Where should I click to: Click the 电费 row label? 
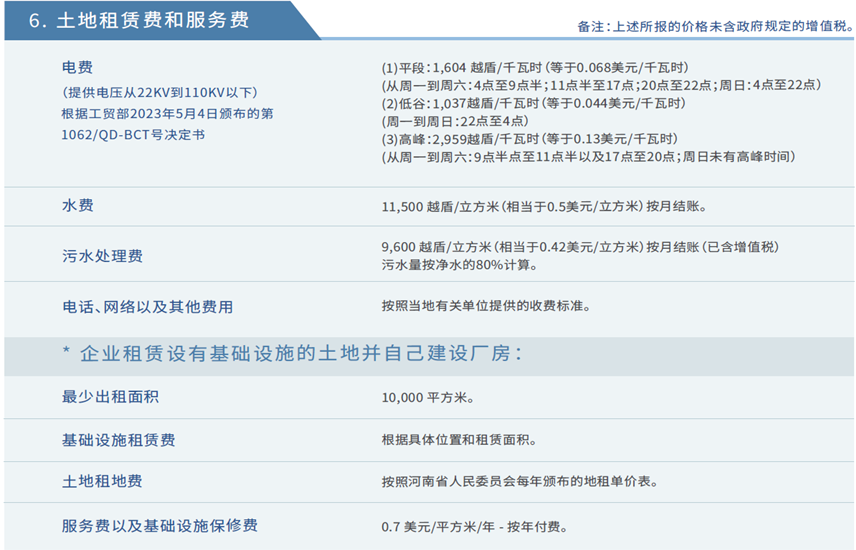[77, 68]
